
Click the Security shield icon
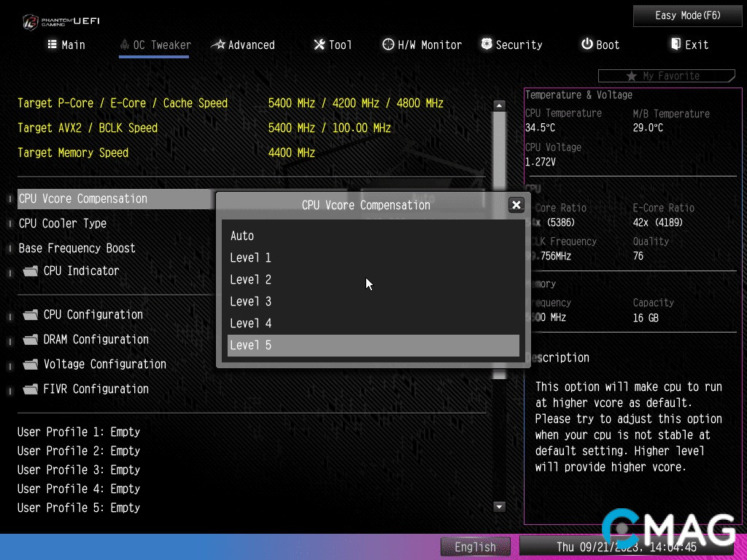(487, 44)
